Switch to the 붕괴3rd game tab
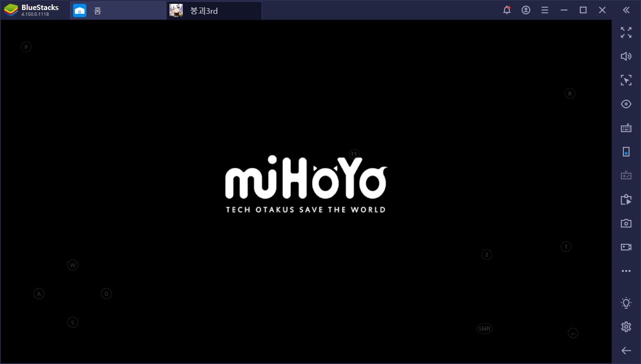The height and width of the screenshot is (364, 641). (x=214, y=10)
